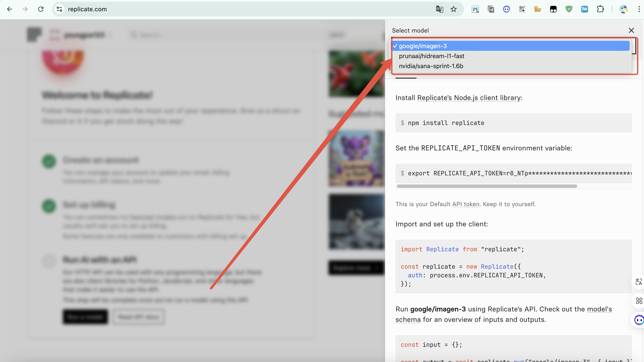Open Chrome three-dot menu

click(x=639, y=9)
